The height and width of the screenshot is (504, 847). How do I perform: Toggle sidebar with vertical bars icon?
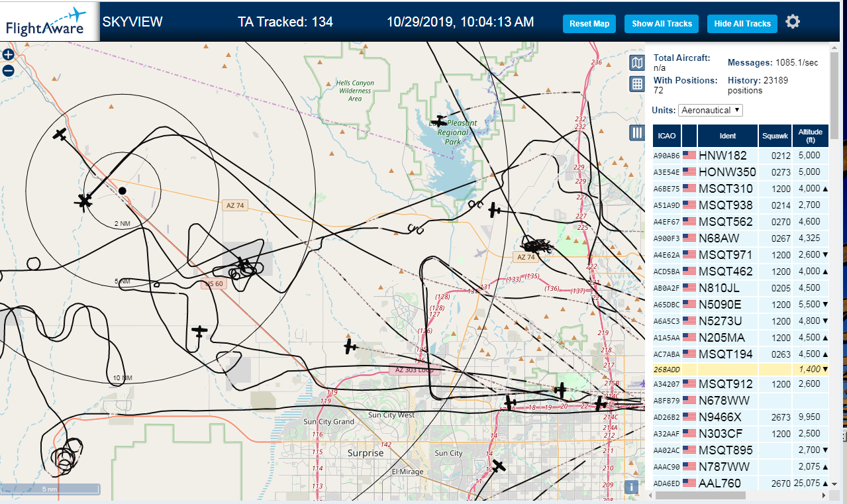point(637,132)
